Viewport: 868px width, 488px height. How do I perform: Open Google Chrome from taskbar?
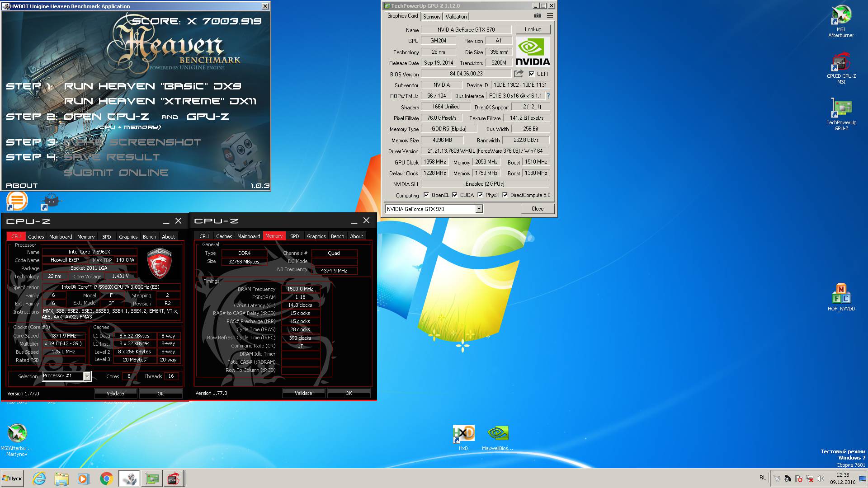[106, 479]
